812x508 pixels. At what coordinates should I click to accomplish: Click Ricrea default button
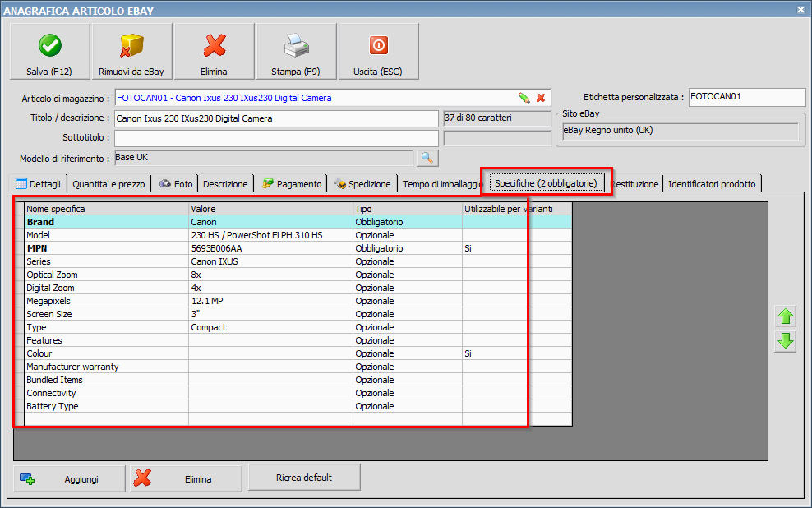304,478
